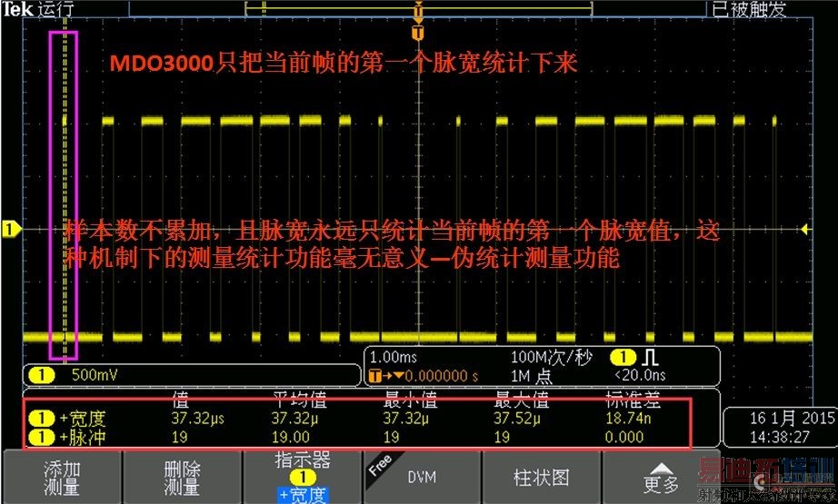Open the 添加测量 add measurement menu
Viewport: 838px width, 504px height.
coord(62,477)
